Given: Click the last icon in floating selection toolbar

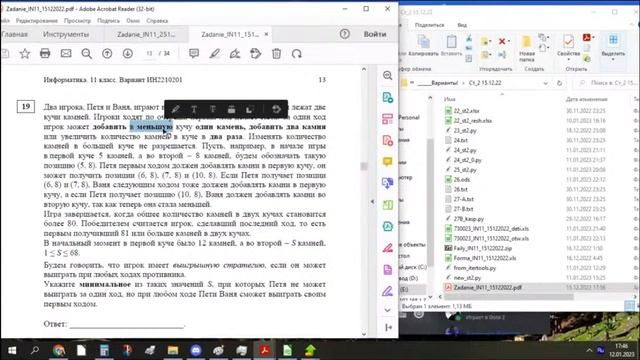Looking at the screenshot, I should tap(276, 109).
